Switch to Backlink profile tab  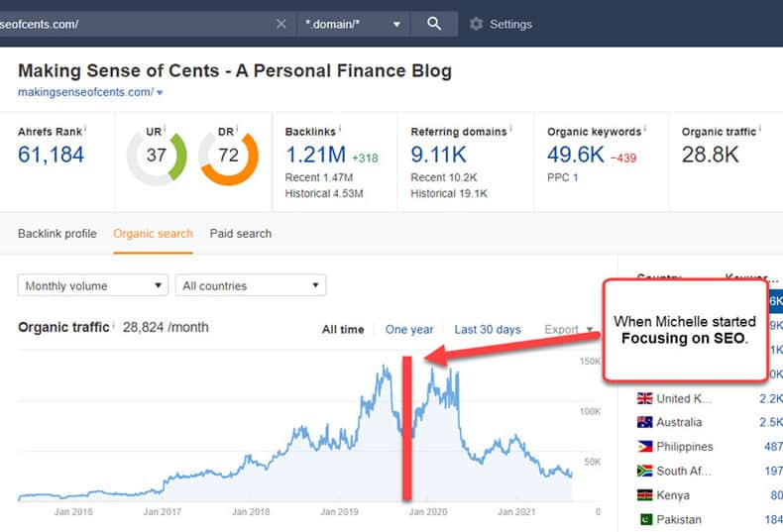[x=57, y=234]
